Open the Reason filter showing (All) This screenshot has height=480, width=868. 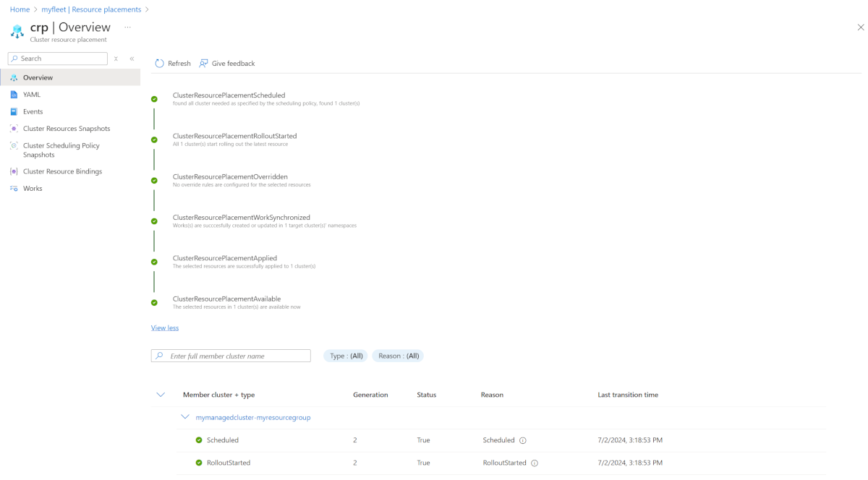tap(397, 356)
